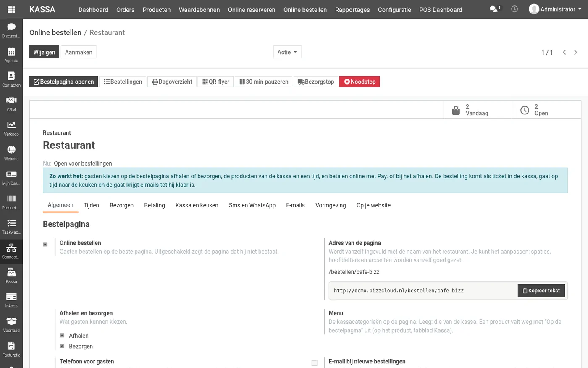Open Online reserveren menu
The width and height of the screenshot is (588, 368).
pos(252,9)
